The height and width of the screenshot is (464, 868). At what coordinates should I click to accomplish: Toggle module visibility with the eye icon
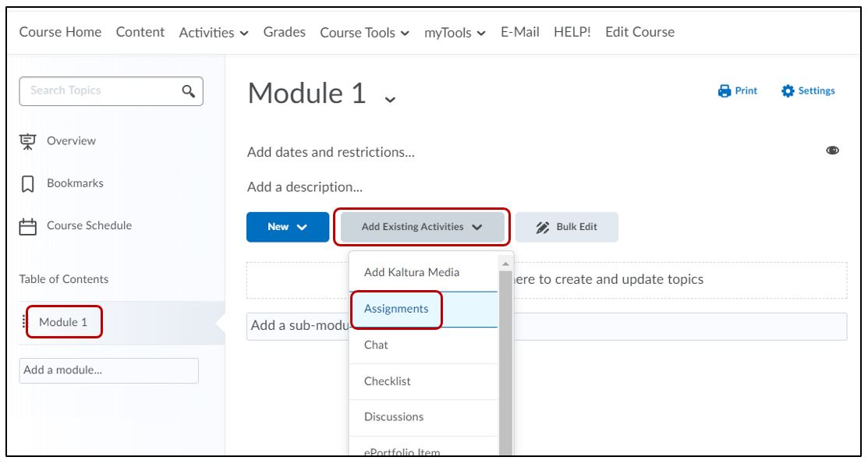[832, 151]
